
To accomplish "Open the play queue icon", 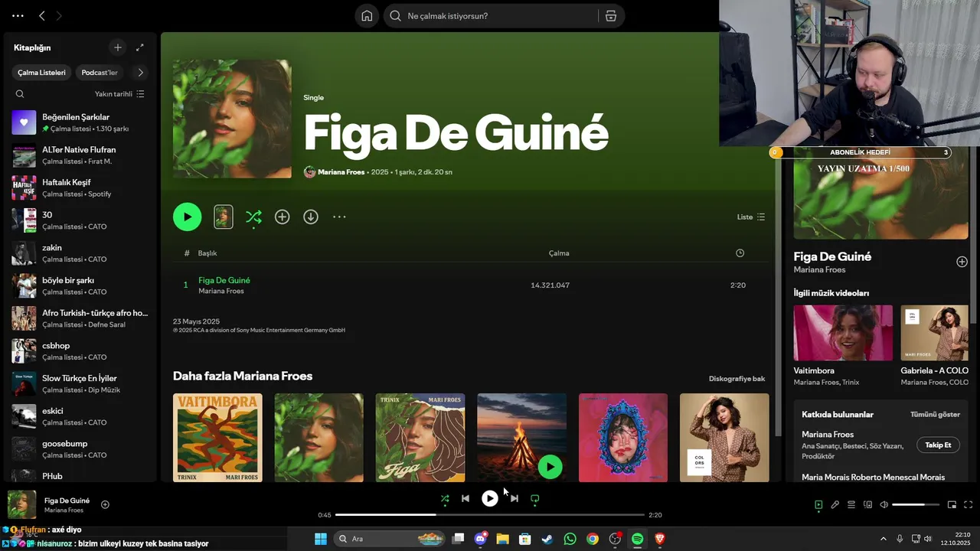I will pos(851,505).
